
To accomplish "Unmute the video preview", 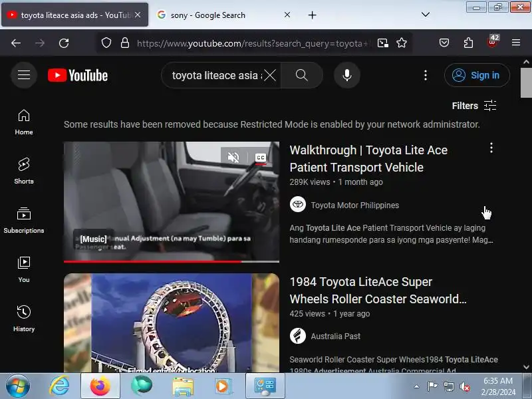I will tap(233, 158).
